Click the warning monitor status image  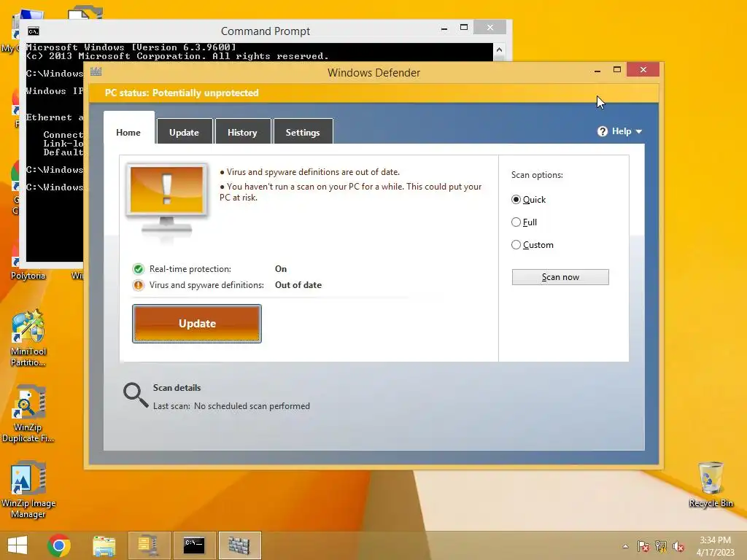[x=166, y=199]
